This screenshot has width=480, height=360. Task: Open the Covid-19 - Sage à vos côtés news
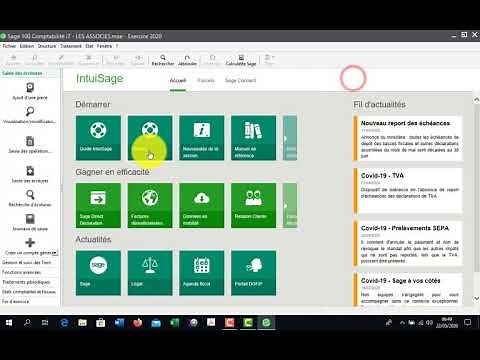point(408,289)
